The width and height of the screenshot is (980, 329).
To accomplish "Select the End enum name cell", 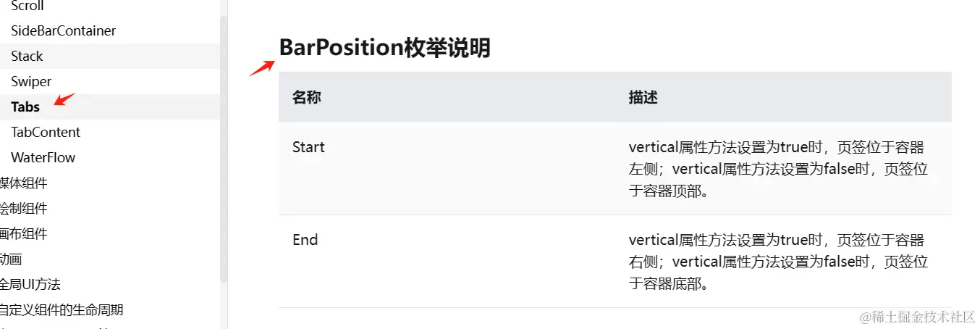I will (x=305, y=239).
